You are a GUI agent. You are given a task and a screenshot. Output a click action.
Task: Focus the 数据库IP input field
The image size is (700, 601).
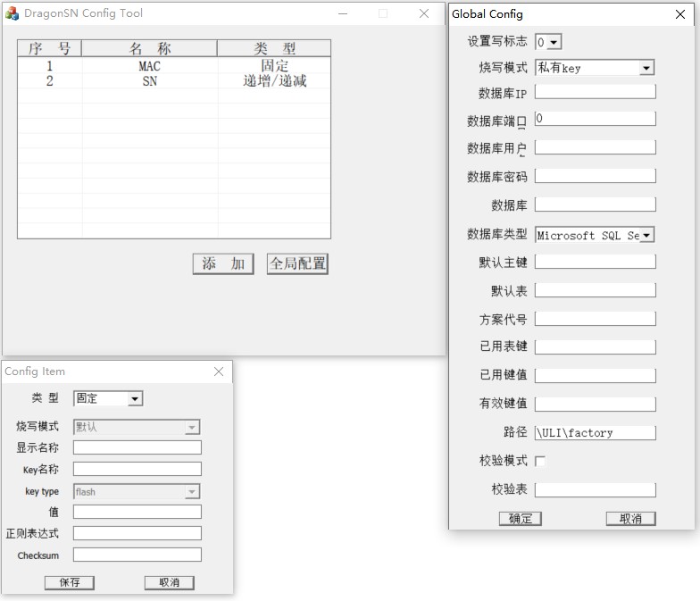coord(595,91)
